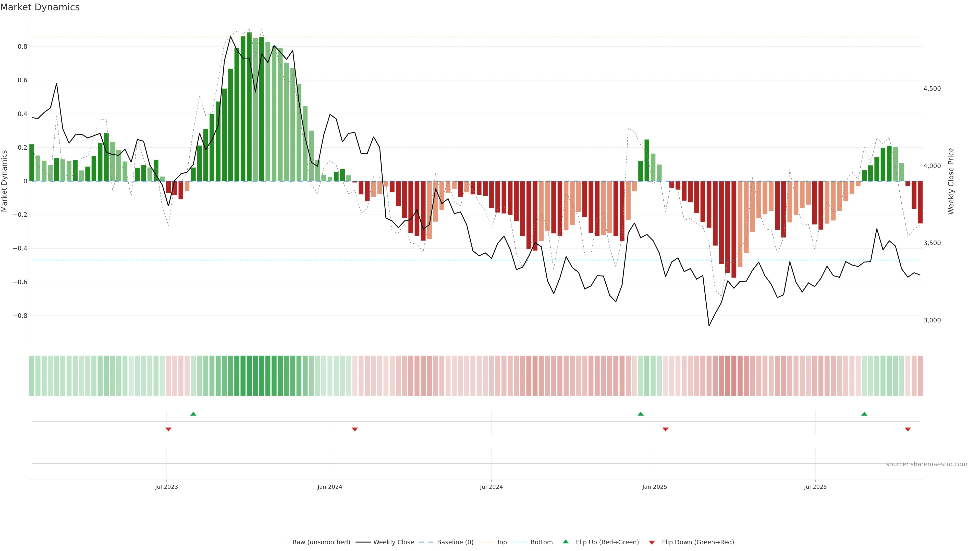Click the Flip Down legend triangle icon
This screenshot has height=551, width=980.
pyautogui.click(x=652, y=543)
